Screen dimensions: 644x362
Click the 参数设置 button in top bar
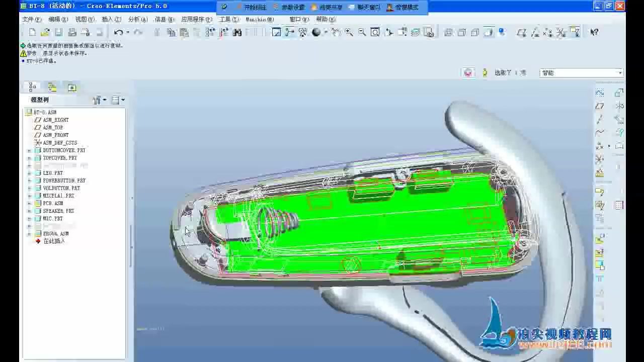click(x=289, y=8)
